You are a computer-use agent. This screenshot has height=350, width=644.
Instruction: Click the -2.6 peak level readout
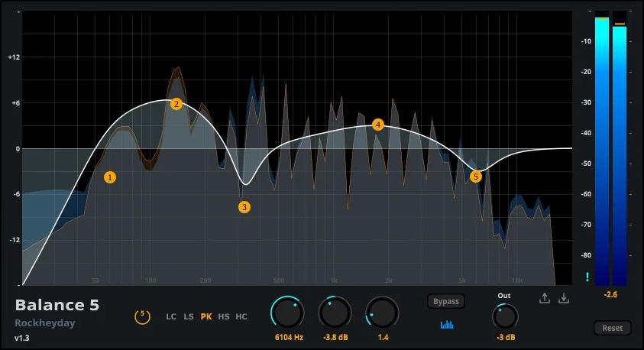[610, 294]
